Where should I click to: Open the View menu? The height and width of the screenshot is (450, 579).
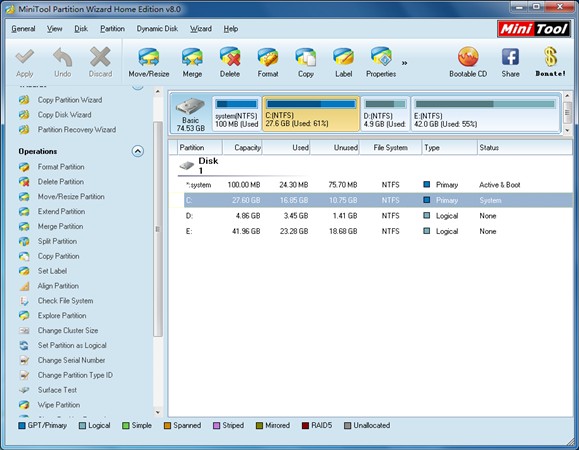coord(55,29)
